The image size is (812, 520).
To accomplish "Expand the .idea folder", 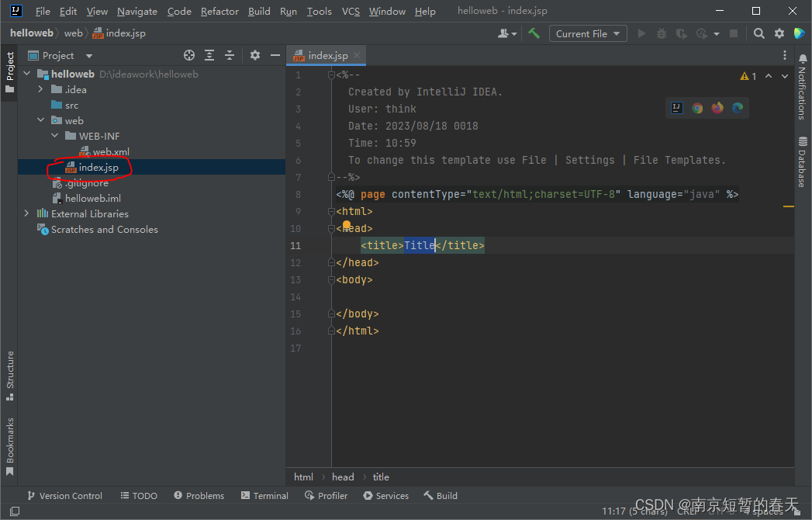I will coord(40,90).
